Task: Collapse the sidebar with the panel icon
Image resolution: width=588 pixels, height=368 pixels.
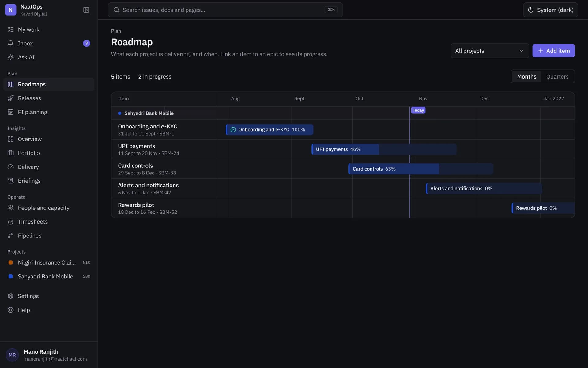Action: point(86,10)
